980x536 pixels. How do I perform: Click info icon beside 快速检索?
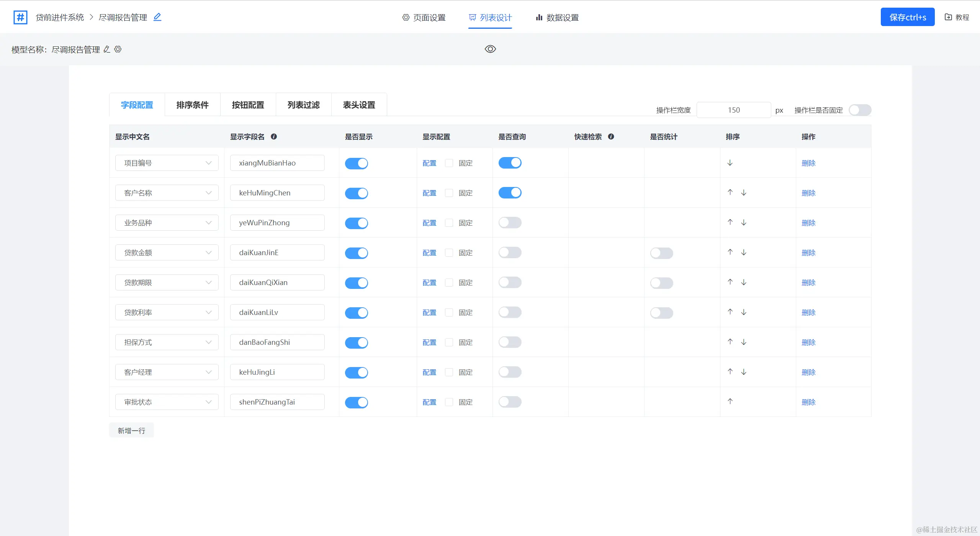point(611,137)
